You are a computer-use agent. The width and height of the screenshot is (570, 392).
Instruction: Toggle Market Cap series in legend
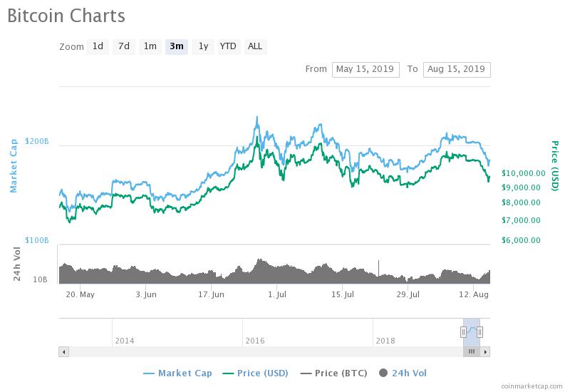[177, 373]
